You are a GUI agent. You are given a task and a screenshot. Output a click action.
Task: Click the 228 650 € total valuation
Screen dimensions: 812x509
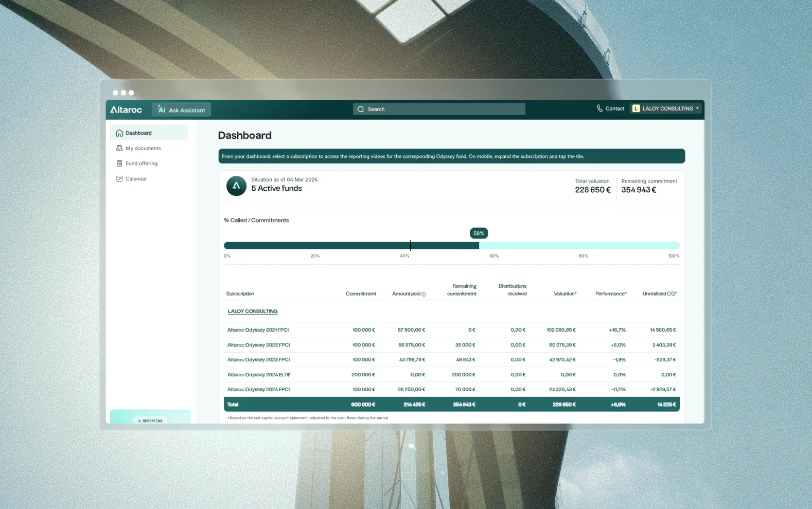[x=593, y=190]
